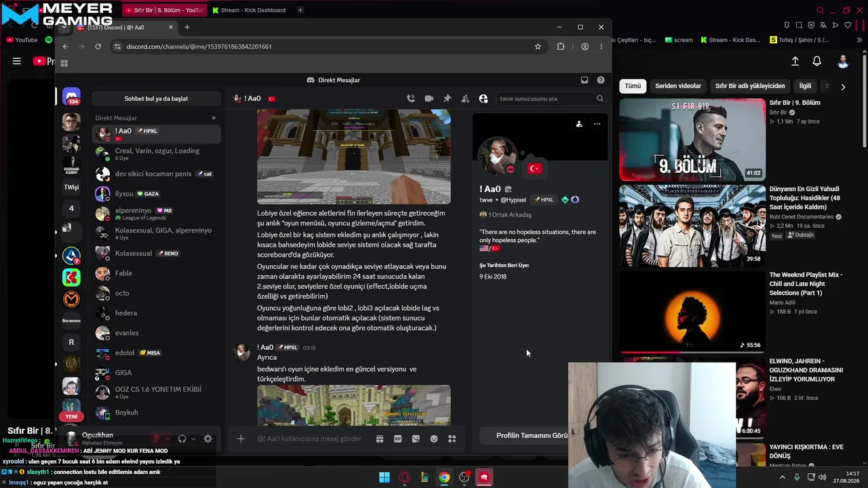Hide the user profile side panel
The image size is (868, 488).
click(x=484, y=98)
